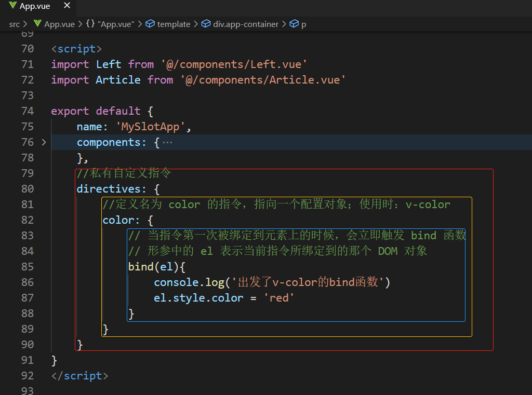The image size is (532, 395).
Task: Click the '@/components/Left.vue' import path
Action: pyautogui.click(x=234, y=64)
